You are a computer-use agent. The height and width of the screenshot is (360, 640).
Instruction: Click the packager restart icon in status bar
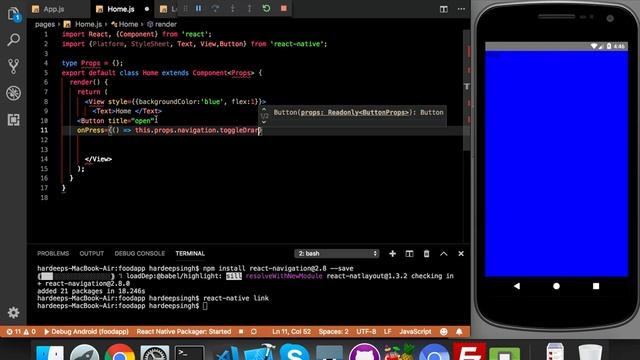click(x=254, y=331)
